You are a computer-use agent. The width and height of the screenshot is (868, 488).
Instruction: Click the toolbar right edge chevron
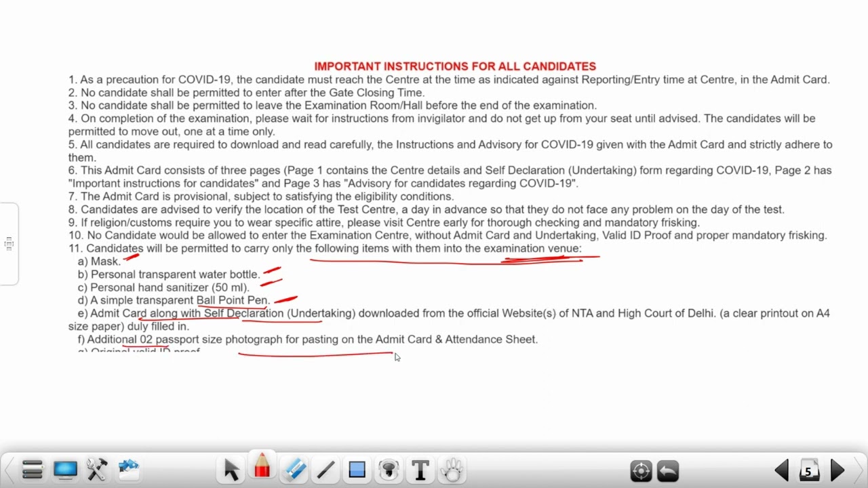(860, 470)
